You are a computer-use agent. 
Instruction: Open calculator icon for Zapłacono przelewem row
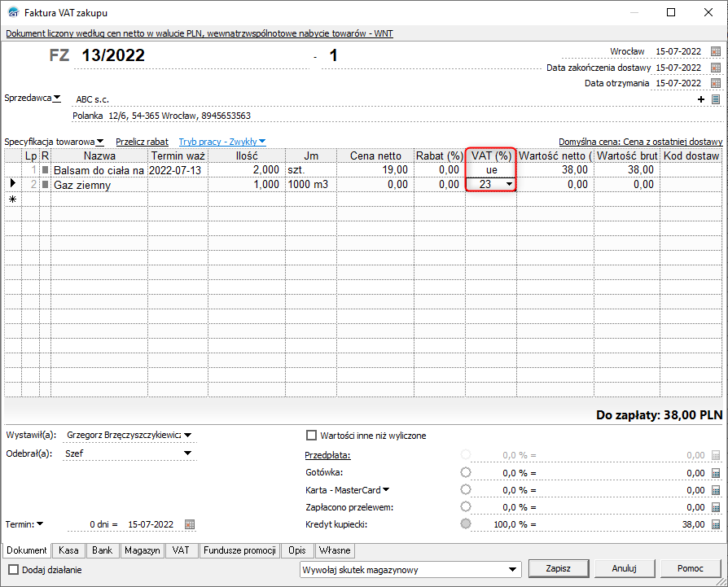(x=716, y=507)
